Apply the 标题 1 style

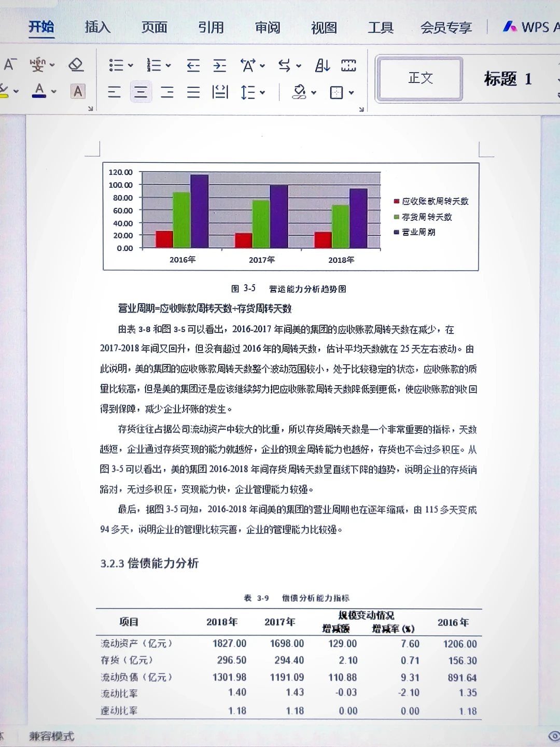point(508,79)
